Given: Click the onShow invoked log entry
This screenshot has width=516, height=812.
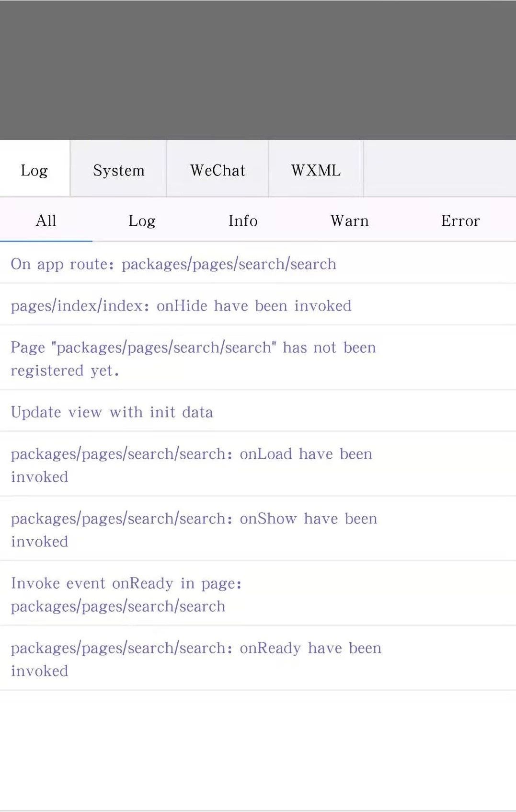Looking at the screenshot, I should coord(258,529).
